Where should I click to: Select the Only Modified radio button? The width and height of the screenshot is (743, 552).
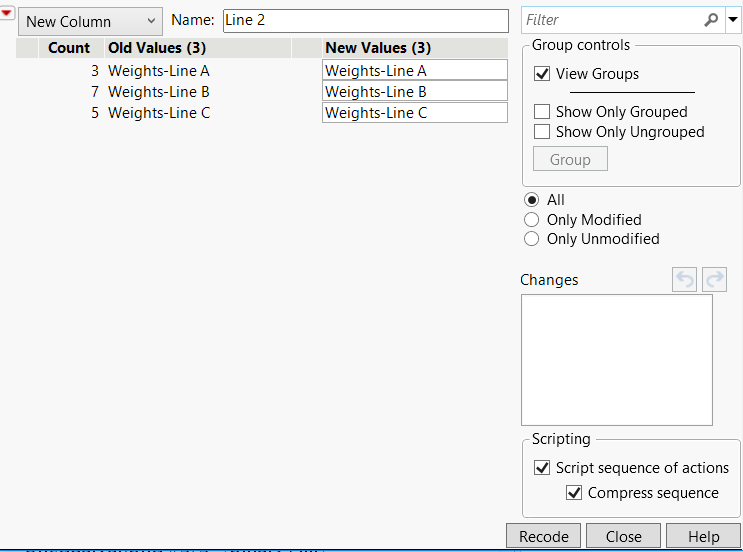click(533, 220)
